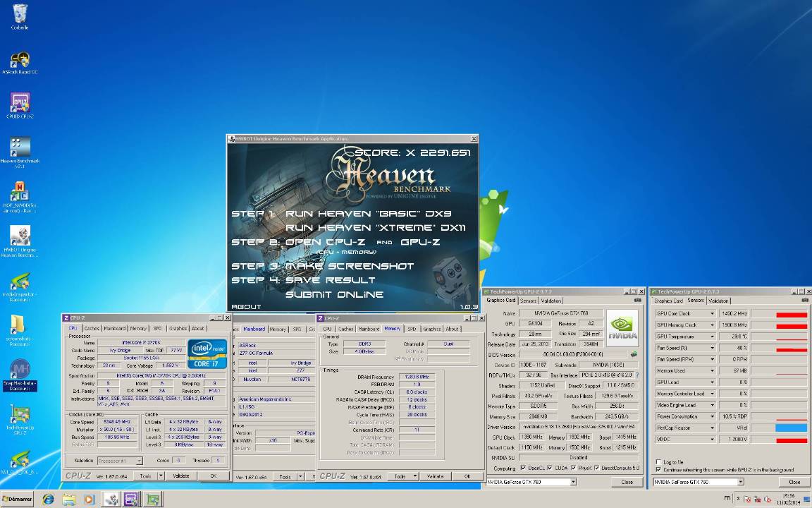The width and height of the screenshot is (812, 508).
Task: Open the VDDC sensor dropdown
Action: (x=713, y=439)
